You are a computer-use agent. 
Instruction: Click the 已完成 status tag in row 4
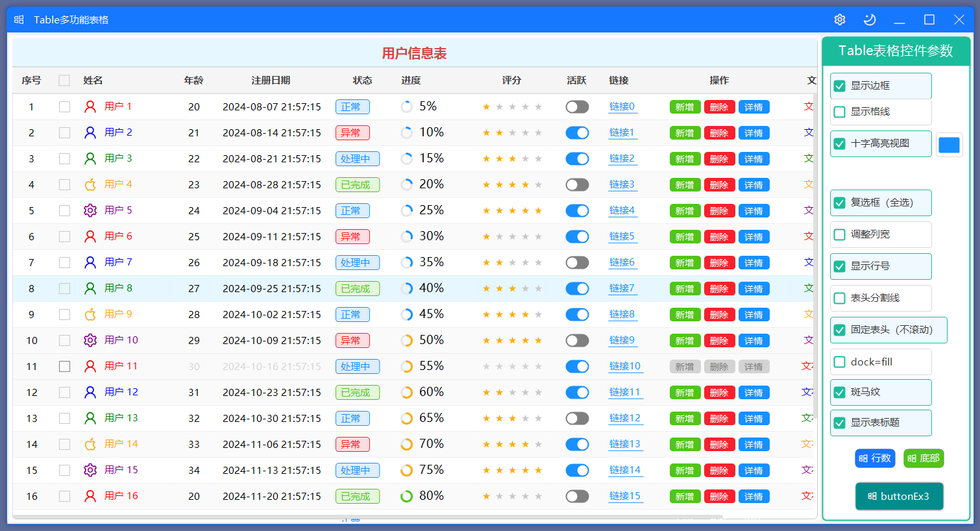(358, 184)
